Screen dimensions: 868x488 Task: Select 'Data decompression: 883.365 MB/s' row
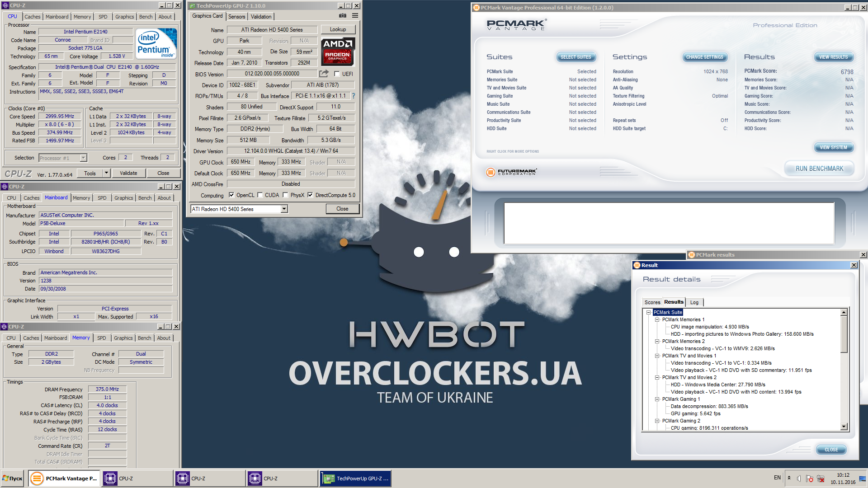[709, 406]
